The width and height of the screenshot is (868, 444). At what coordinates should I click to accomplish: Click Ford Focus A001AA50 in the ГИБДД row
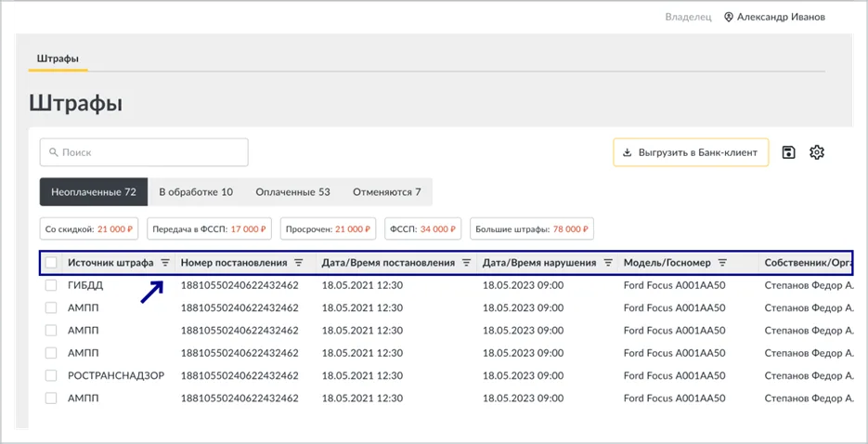pyautogui.click(x=674, y=286)
